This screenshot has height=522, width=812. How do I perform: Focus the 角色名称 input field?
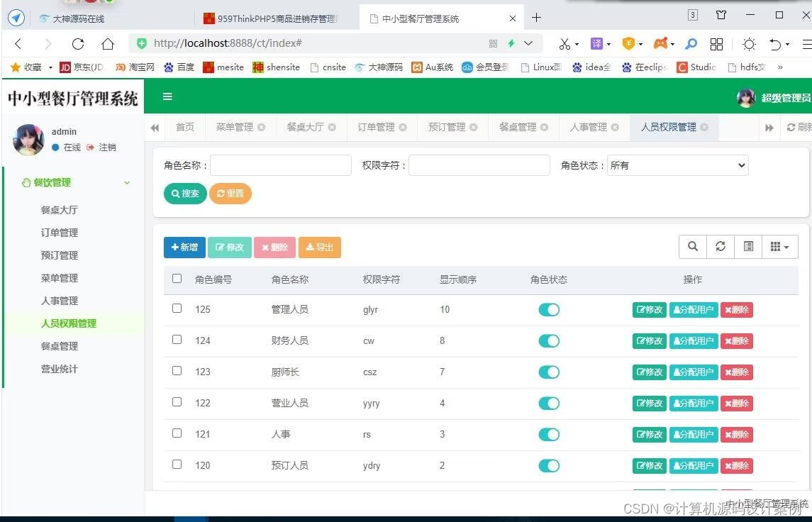281,165
